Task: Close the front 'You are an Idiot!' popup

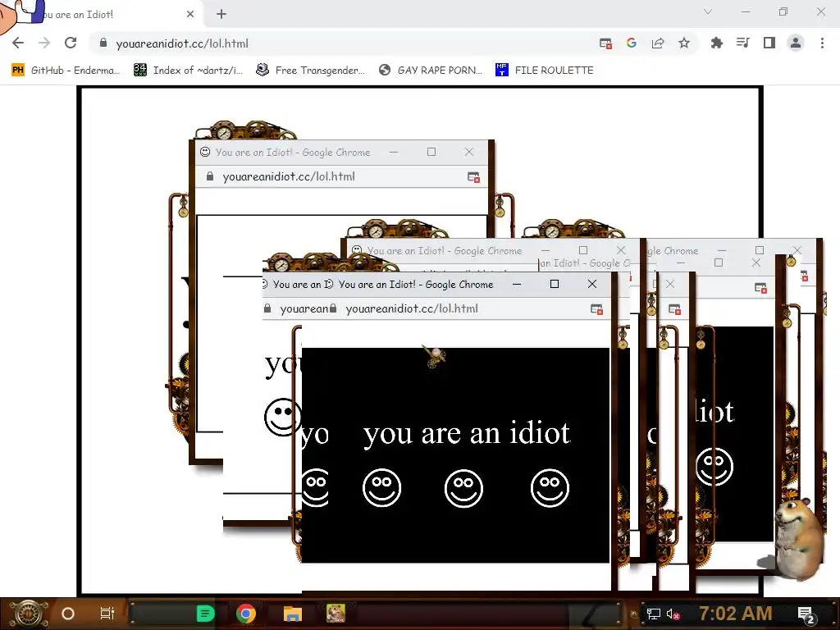Action: [x=592, y=284]
